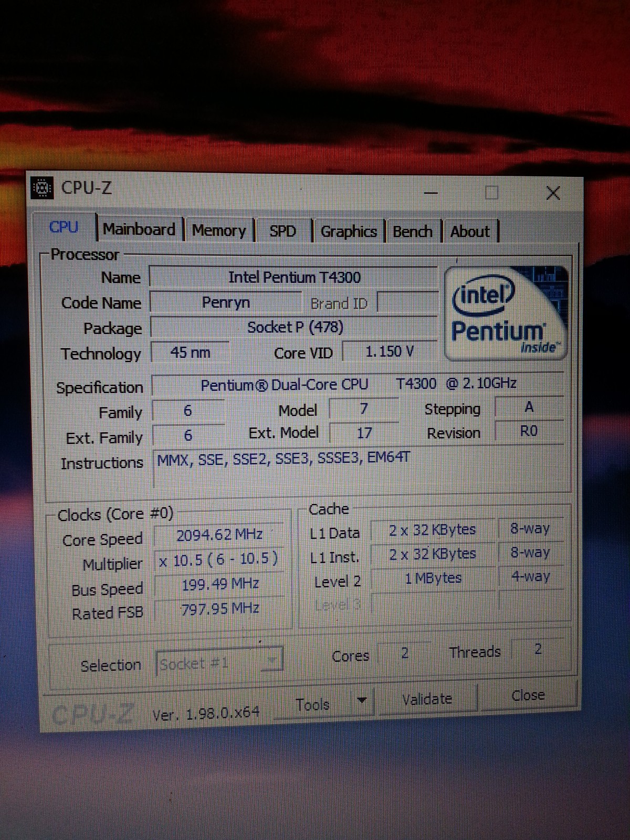The width and height of the screenshot is (630, 840).
Task: Click the L1 Data size 2 x 32 KBytes
Action: [433, 530]
